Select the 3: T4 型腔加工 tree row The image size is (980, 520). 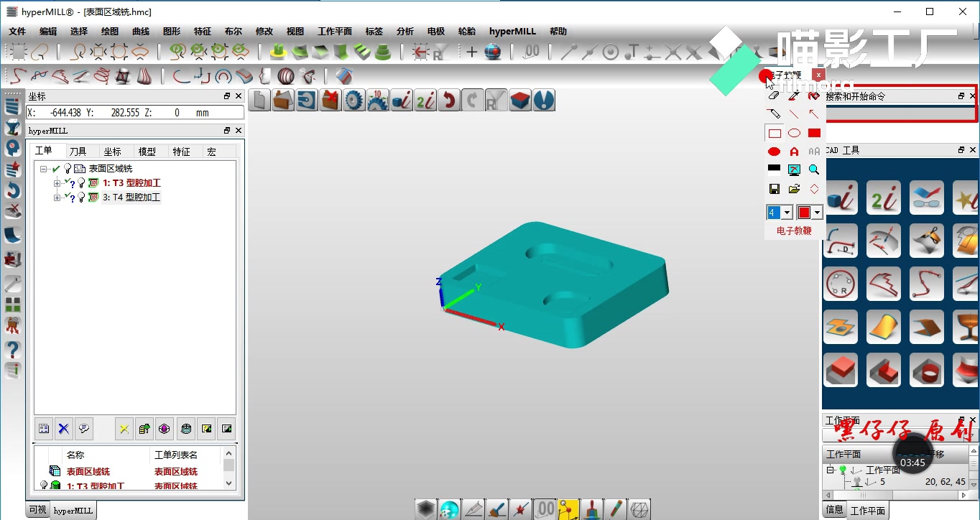click(131, 198)
